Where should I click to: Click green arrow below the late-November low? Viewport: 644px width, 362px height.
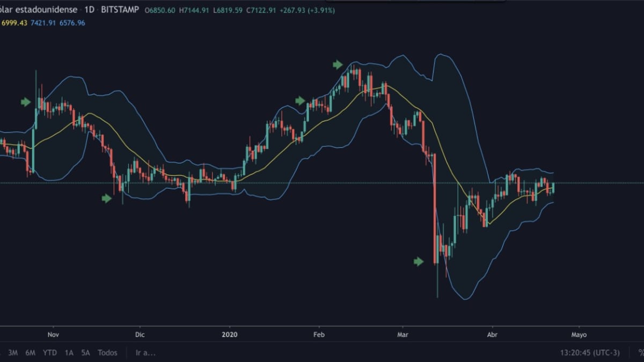(107, 198)
